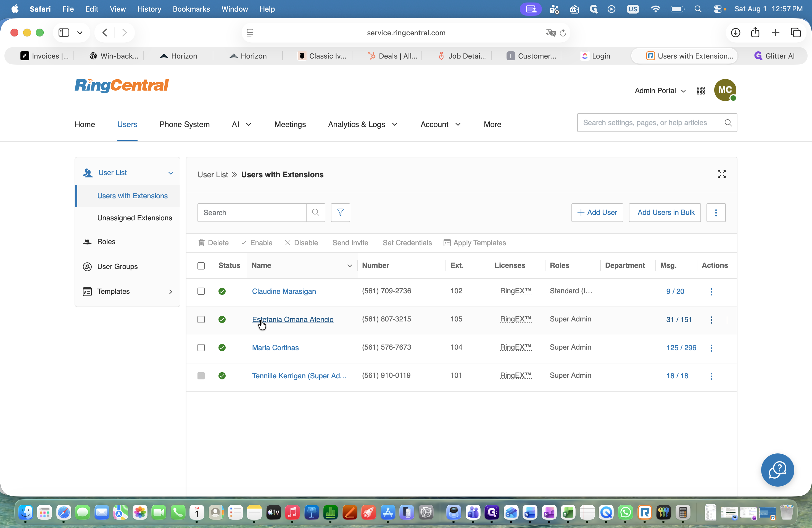
Task: Switch to the Glitter AI browser tab
Action: (x=774, y=56)
